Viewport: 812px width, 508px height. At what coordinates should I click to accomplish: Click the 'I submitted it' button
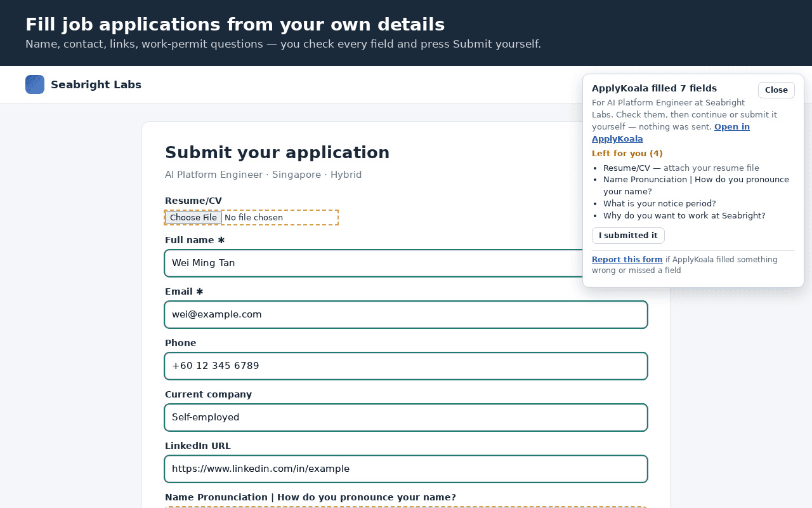point(628,236)
